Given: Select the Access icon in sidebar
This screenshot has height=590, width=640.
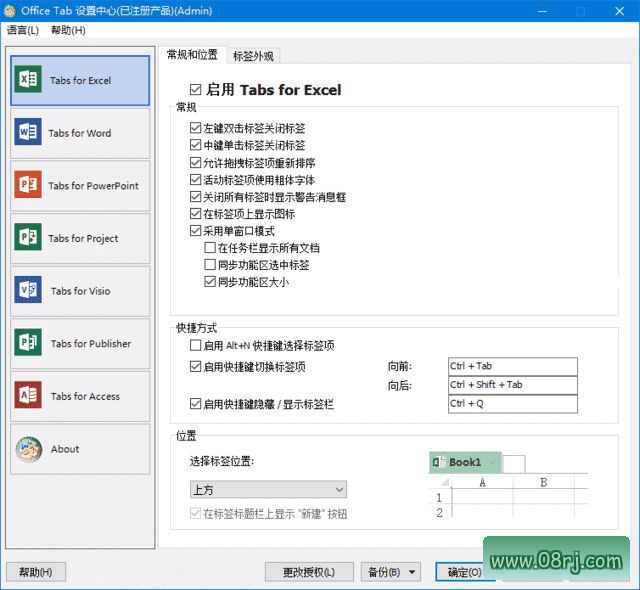Looking at the screenshot, I should tap(28, 395).
